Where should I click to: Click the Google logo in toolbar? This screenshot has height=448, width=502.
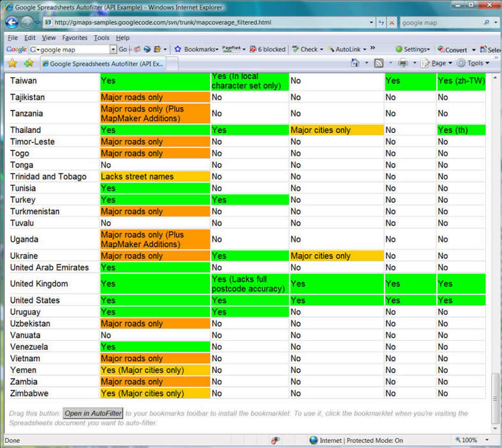[17, 49]
